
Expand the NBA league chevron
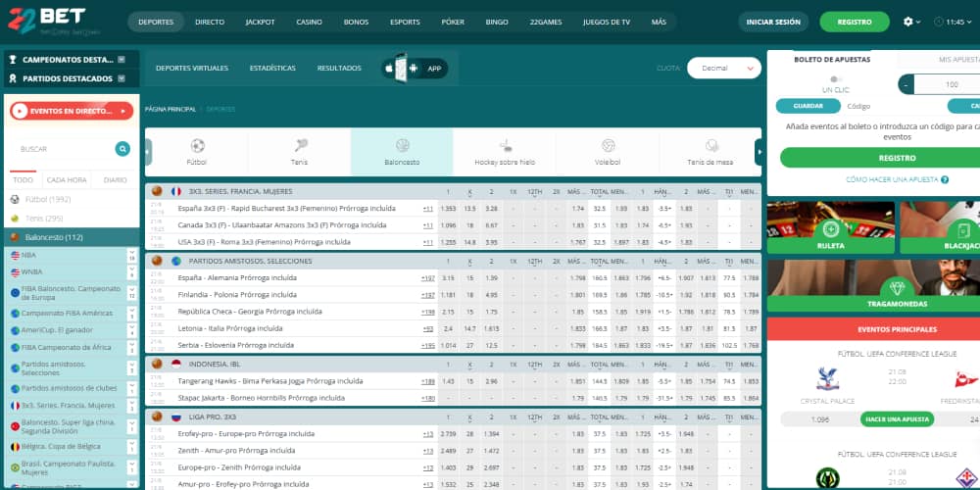(x=131, y=256)
